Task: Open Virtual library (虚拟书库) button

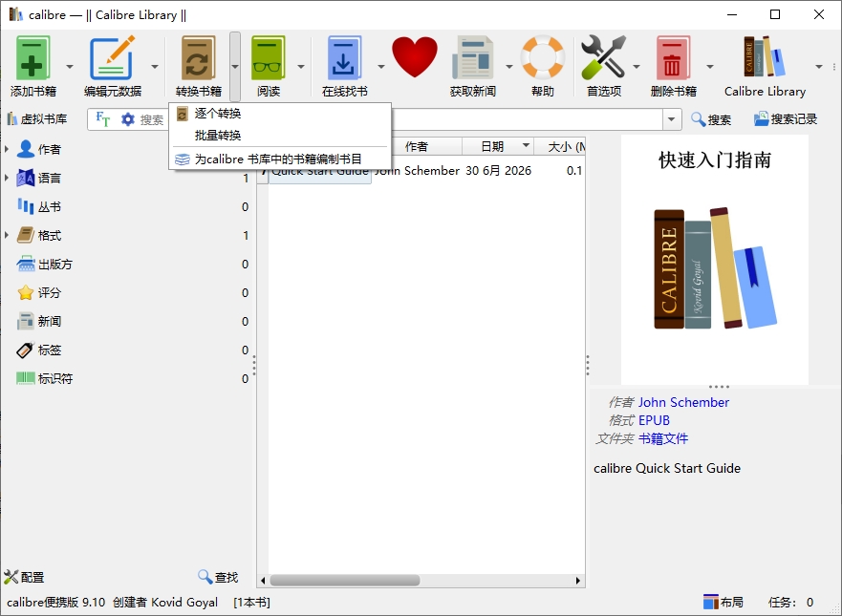Action: (x=37, y=119)
